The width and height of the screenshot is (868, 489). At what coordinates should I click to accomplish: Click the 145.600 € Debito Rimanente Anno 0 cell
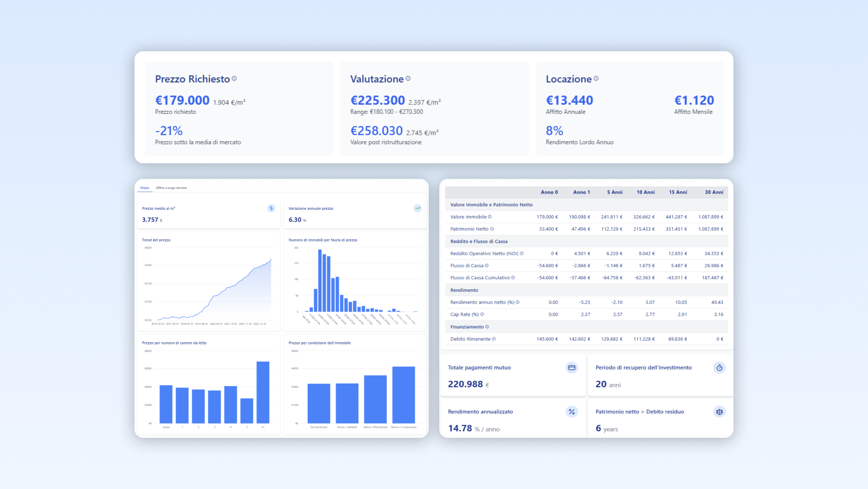click(547, 339)
